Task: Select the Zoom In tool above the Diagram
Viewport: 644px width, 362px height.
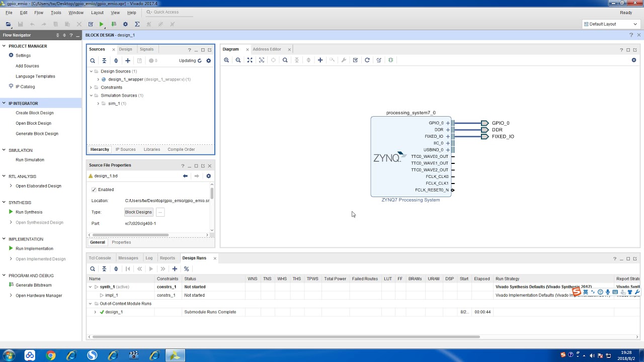Action: [x=226, y=60]
